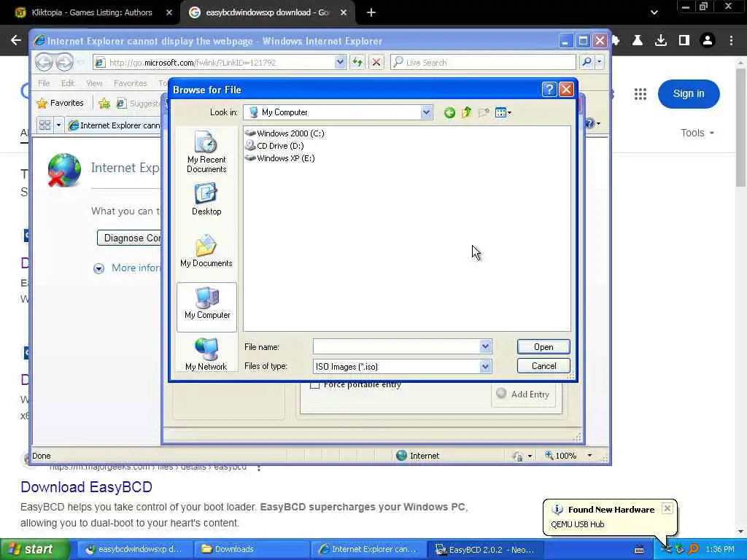Click Add Entry button in EasyBCD
Screen dimensions: 747x560
(523, 394)
